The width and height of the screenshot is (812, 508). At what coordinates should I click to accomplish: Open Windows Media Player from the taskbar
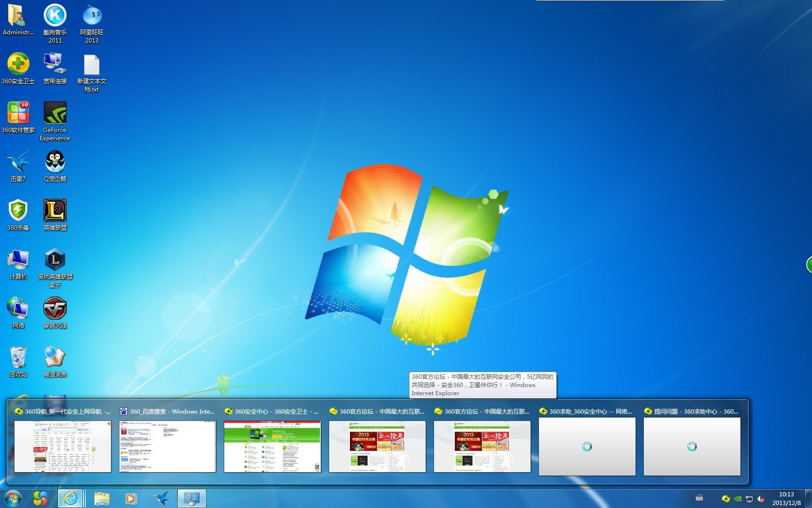[130, 498]
